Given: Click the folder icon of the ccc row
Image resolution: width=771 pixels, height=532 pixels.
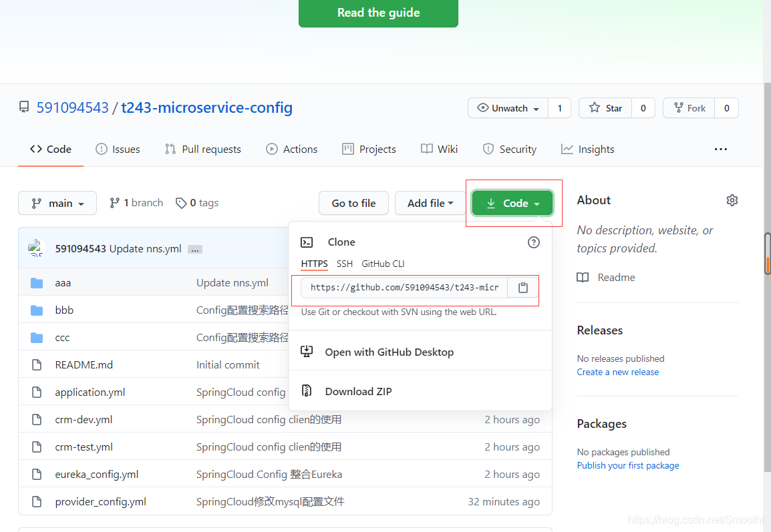Looking at the screenshot, I should pos(36,338).
